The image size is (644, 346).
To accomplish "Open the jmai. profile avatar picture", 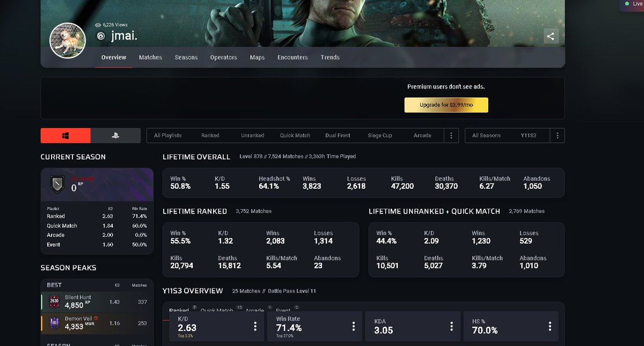I will coord(68,41).
